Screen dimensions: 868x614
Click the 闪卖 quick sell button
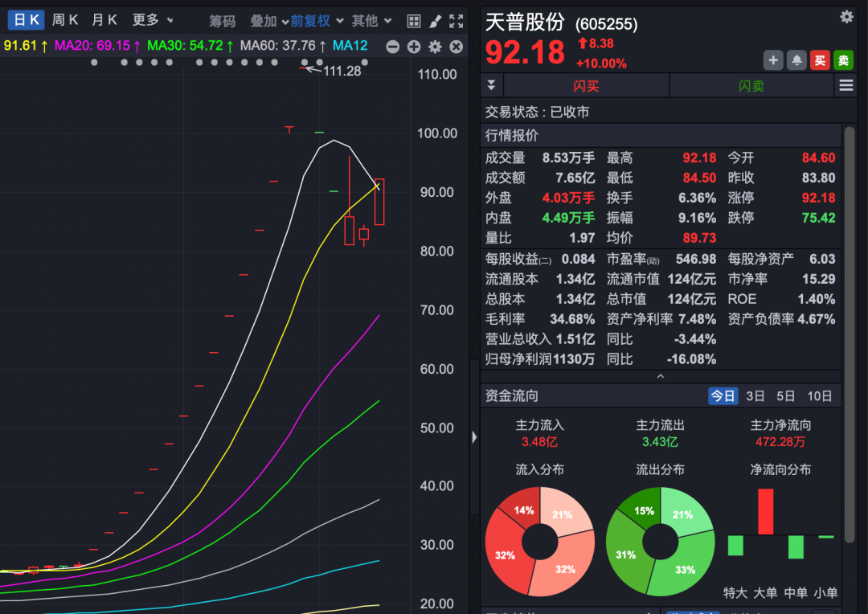tap(751, 85)
